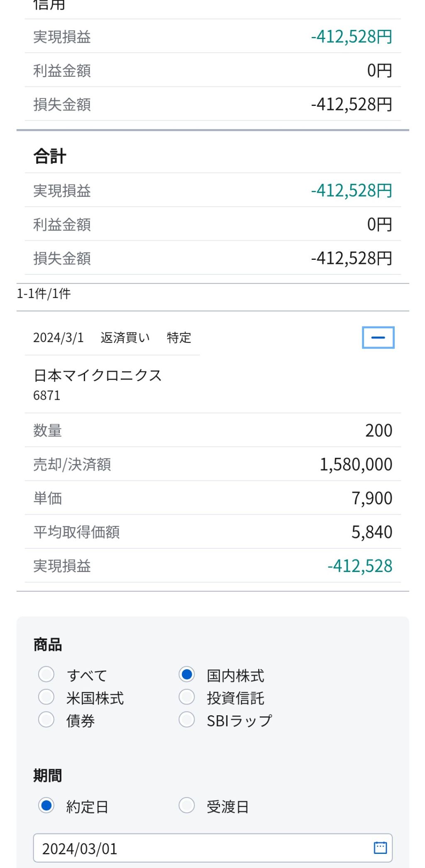Switch period type to 受渡日
The height and width of the screenshot is (868, 425).
pyautogui.click(x=187, y=806)
